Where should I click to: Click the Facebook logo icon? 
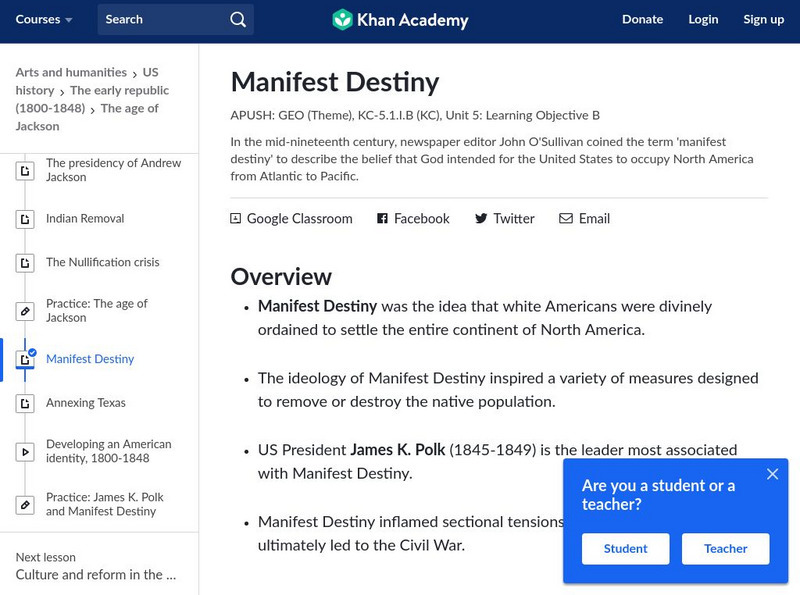tap(382, 218)
